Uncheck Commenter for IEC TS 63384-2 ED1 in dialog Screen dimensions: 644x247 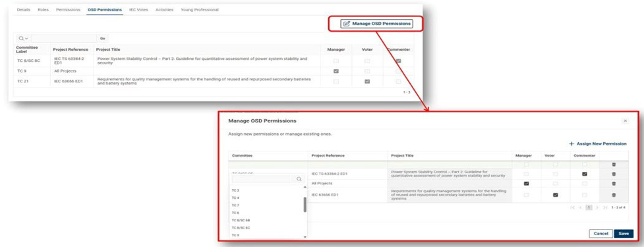pyautogui.click(x=585, y=174)
